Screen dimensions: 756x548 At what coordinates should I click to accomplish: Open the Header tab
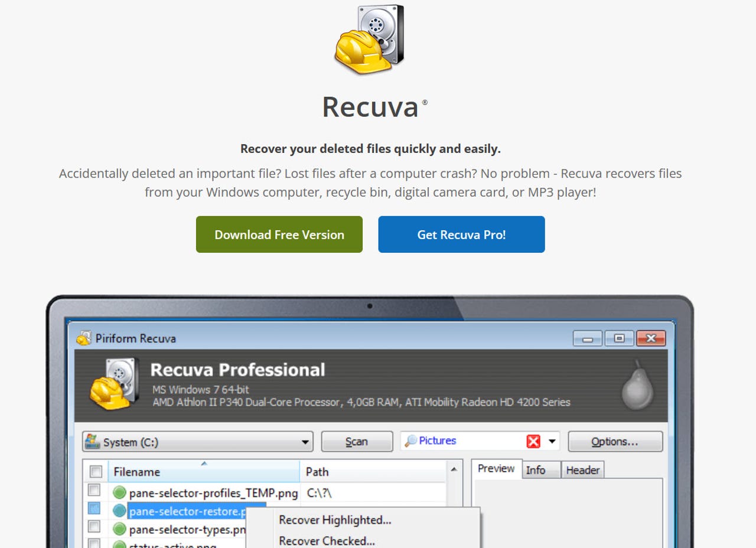583,470
